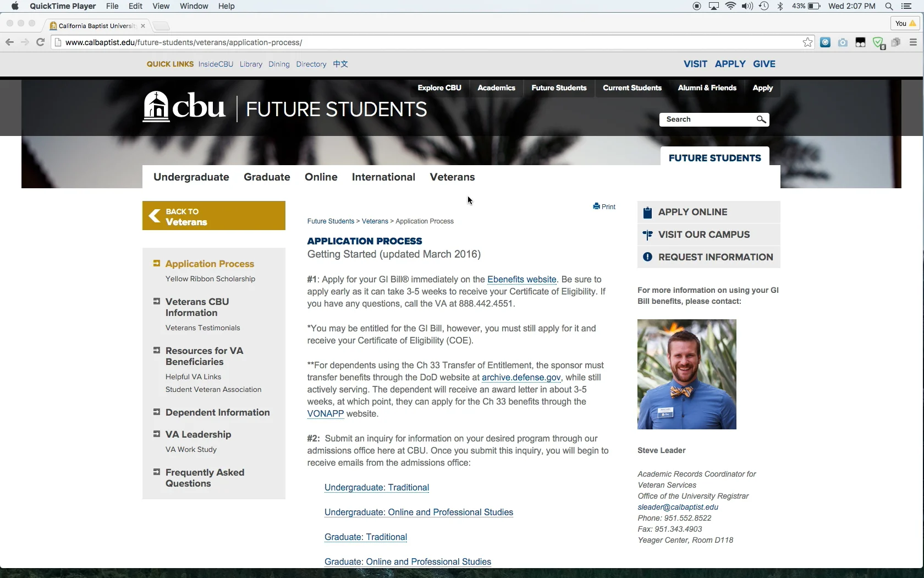Click the browser back arrow
This screenshot has width=924, height=578.
(x=9, y=42)
